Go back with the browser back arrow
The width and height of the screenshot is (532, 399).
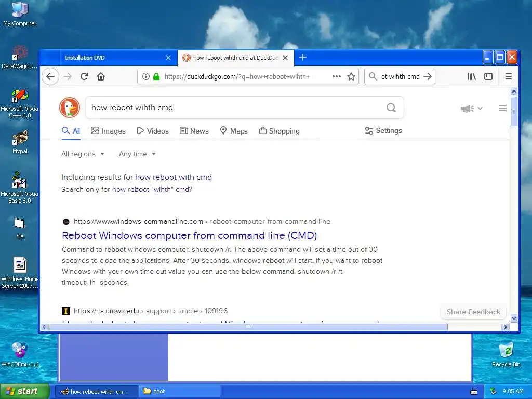pyautogui.click(x=50, y=76)
